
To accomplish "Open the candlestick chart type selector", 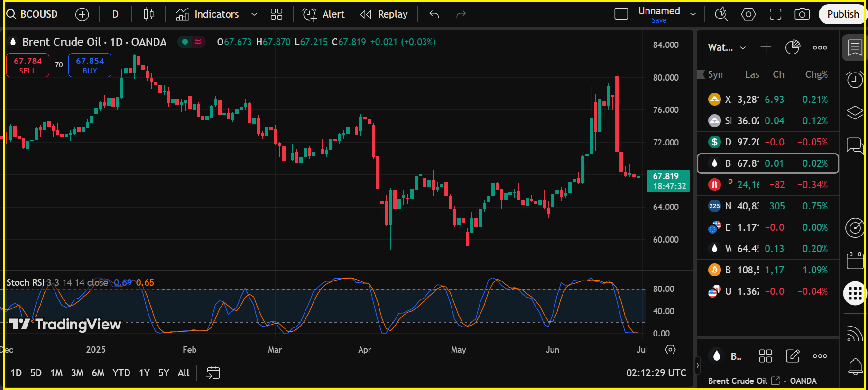I will (x=148, y=14).
